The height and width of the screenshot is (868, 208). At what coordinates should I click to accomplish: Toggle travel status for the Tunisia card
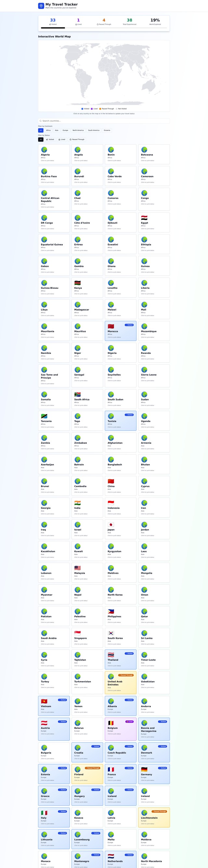pyautogui.click(x=121, y=421)
